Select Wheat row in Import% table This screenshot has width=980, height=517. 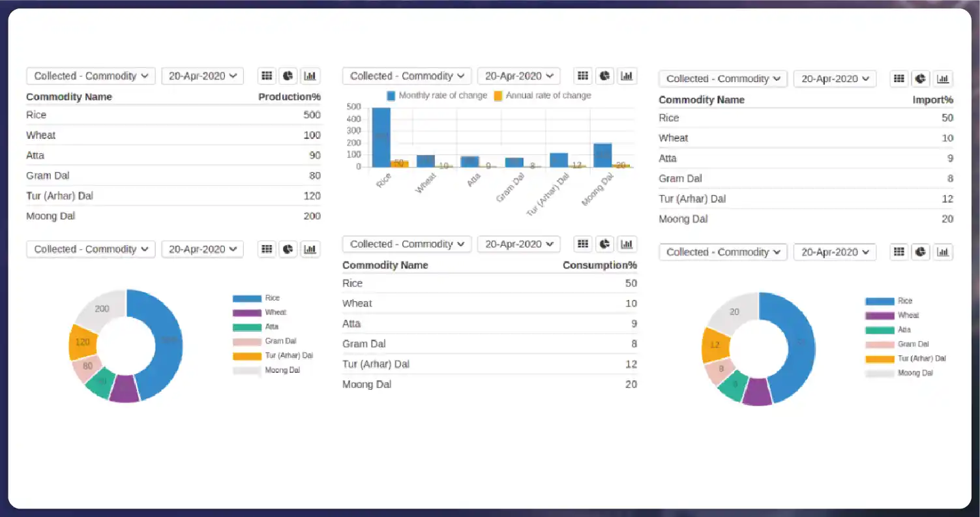pyautogui.click(x=806, y=138)
